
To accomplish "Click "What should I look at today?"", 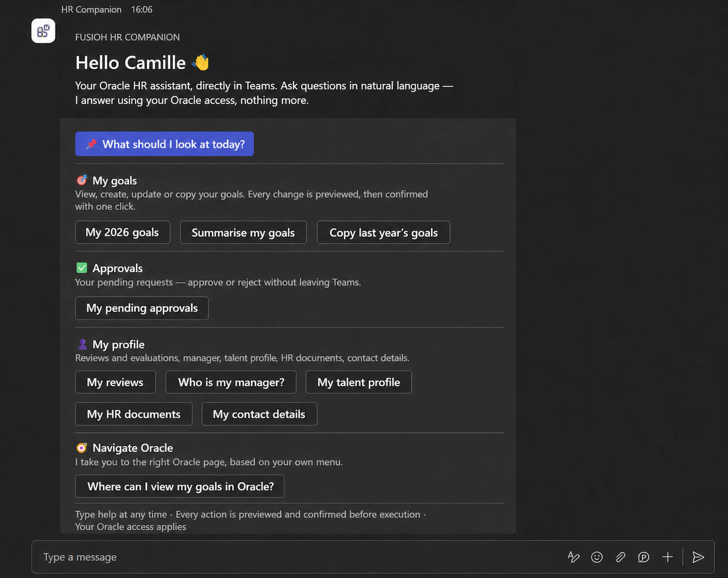I will click(165, 144).
